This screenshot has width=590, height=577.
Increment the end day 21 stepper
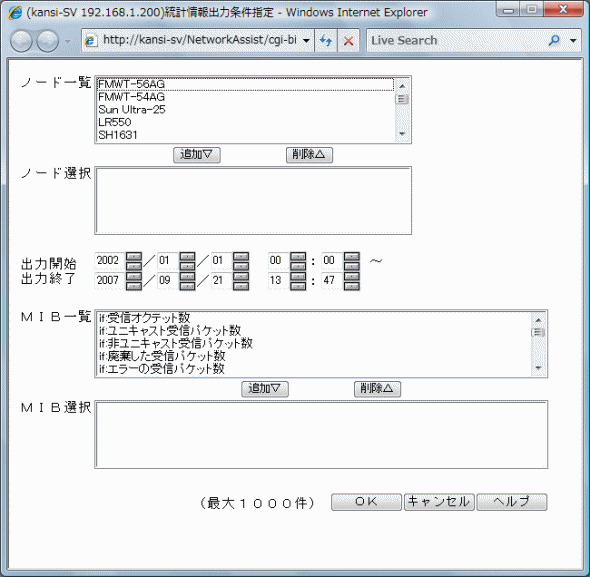point(241,277)
